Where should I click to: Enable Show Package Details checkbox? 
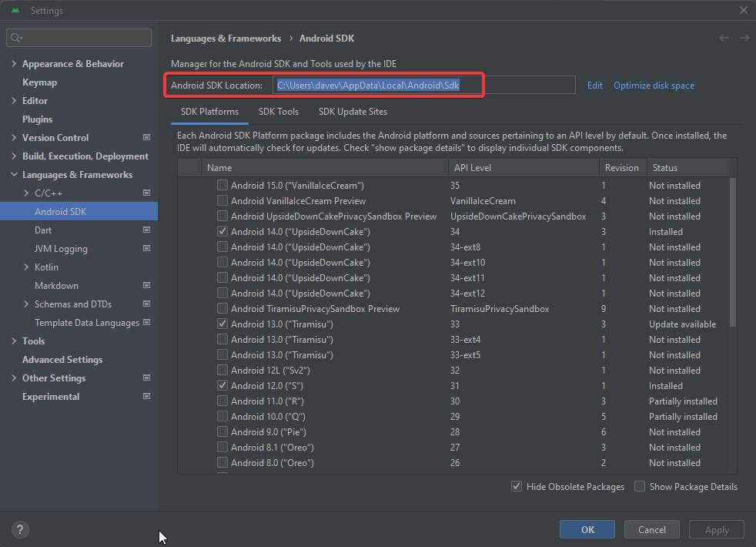(x=640, y=487)
